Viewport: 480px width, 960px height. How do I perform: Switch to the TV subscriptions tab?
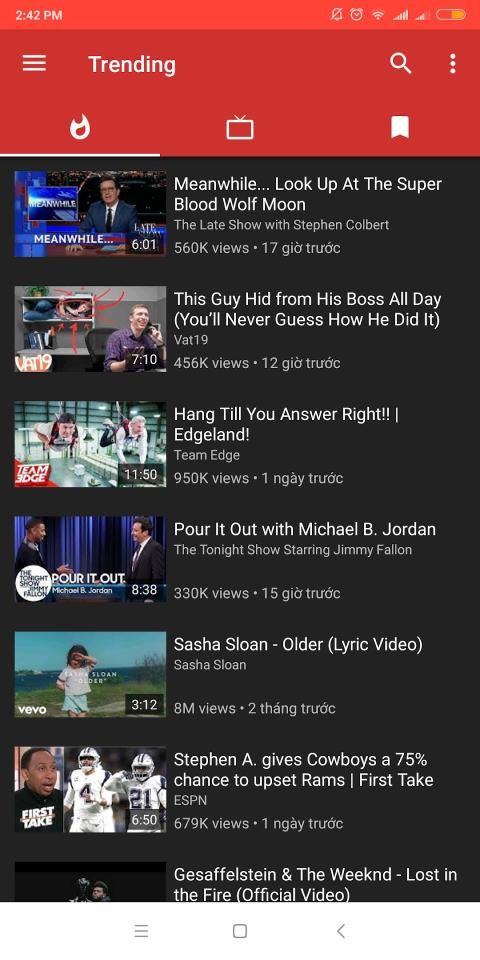point(240,127)
